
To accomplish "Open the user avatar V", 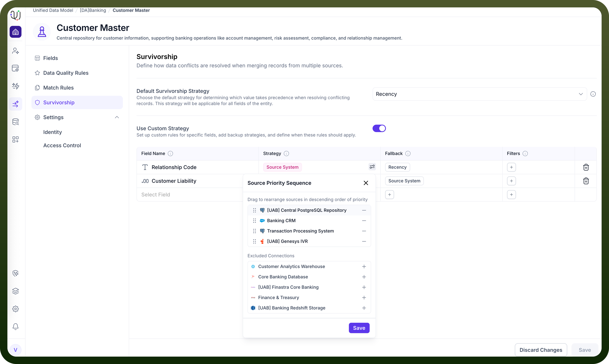I will [16, 350].
